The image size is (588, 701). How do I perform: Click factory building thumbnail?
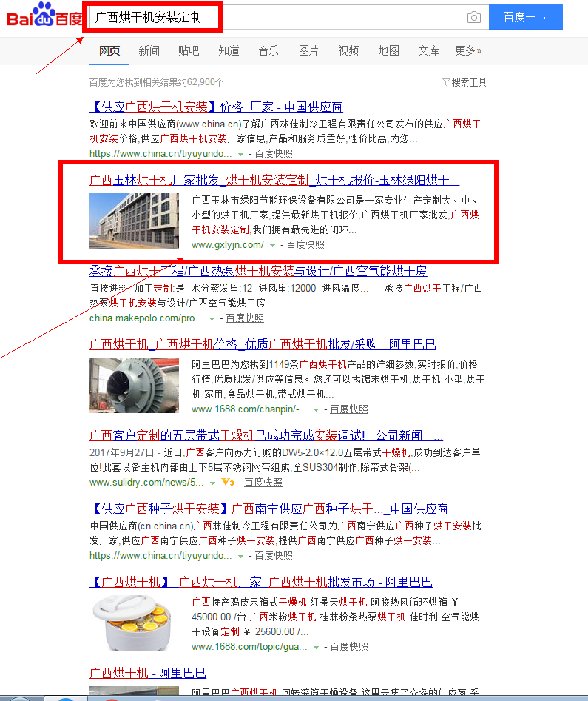[134, 221]
